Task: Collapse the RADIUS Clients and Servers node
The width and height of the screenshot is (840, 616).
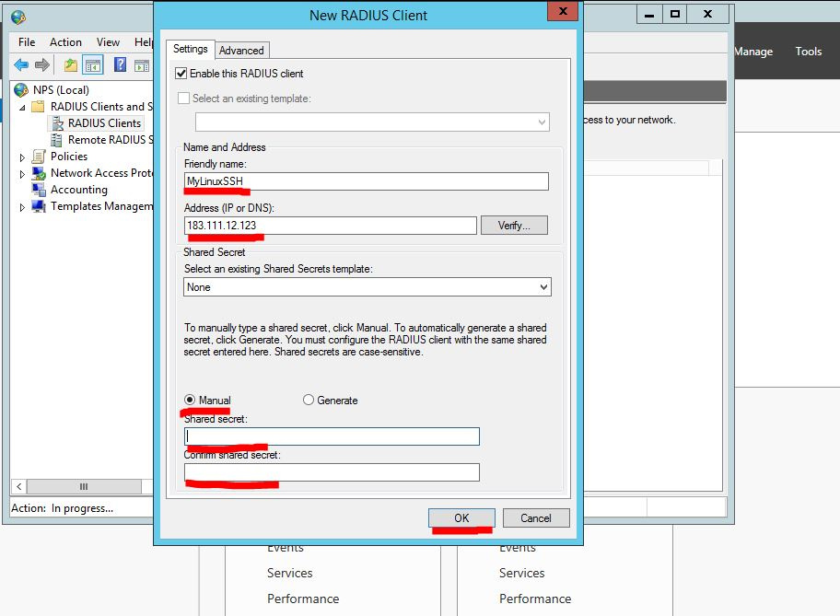Action: point(22,108)
